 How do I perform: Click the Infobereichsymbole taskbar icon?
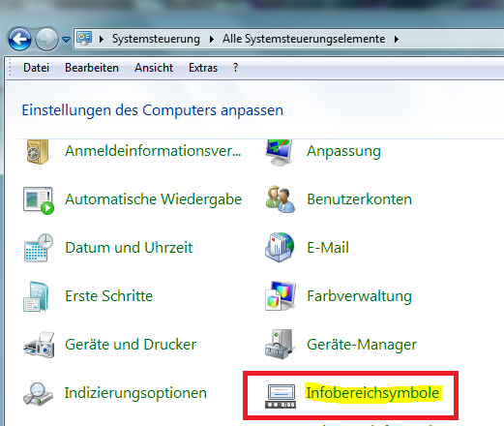tap(281, 396)
